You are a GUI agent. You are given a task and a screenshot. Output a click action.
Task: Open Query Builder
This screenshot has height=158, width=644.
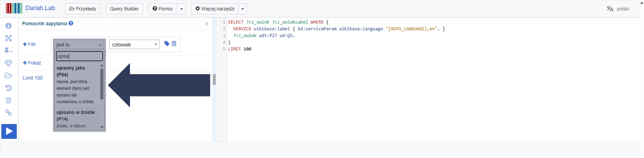coord(124,9)
